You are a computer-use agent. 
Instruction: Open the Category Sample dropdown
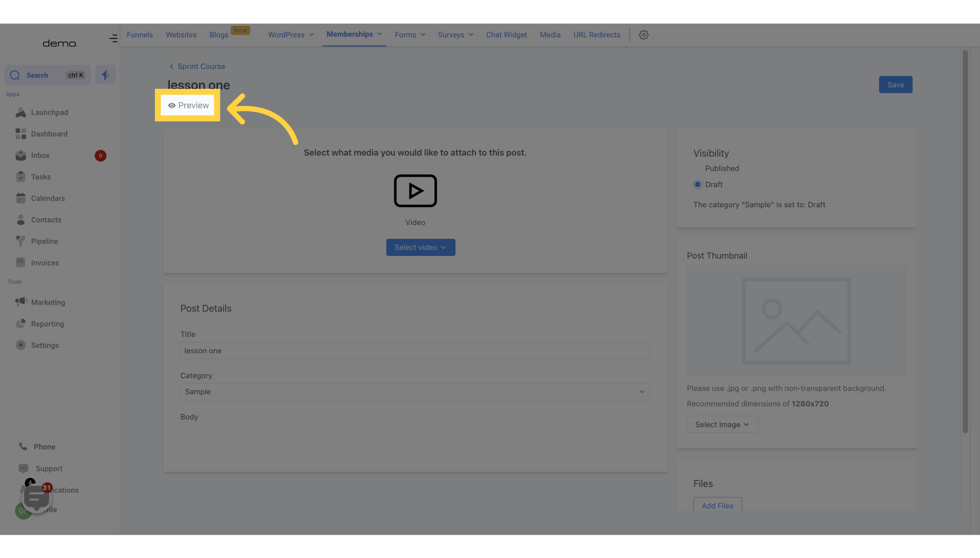415,392
